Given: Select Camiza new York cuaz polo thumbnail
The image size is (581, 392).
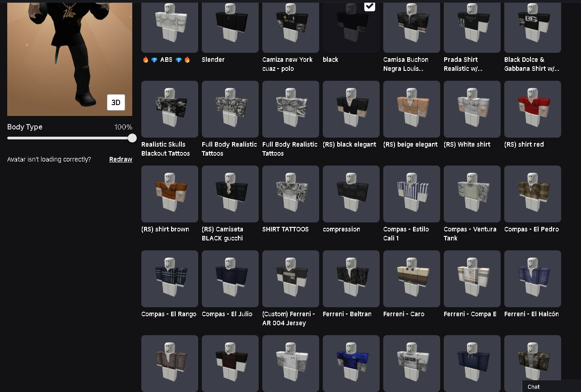Looking at the screenshot, I should coord(291,27).
